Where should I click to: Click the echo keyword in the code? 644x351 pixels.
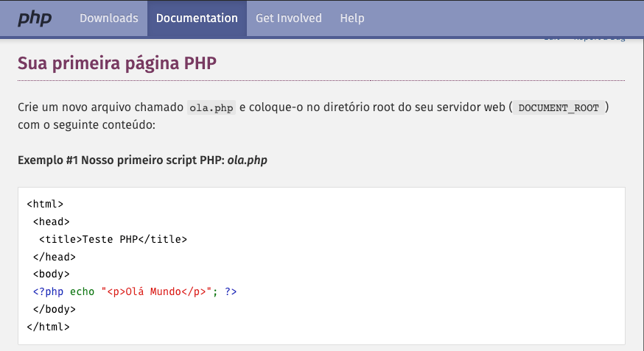click(x=82, y=291)
